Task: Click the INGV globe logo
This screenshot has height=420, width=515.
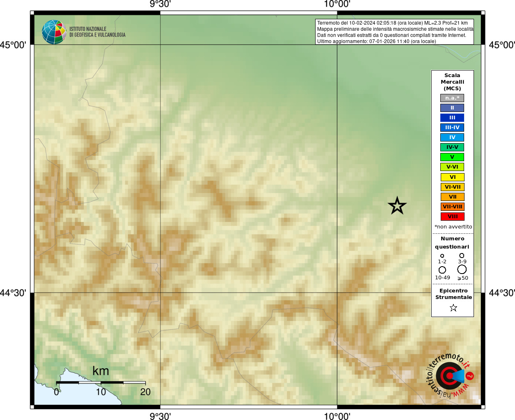Action: click(x=54, y=32)
